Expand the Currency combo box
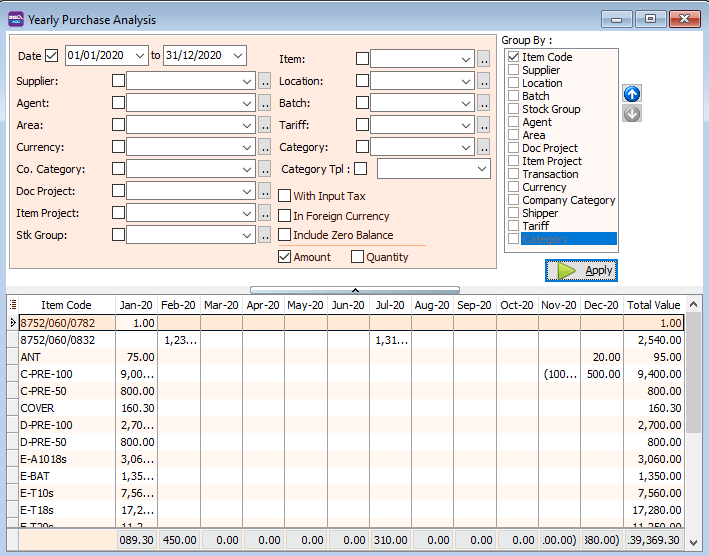This screenshot has height=556, width=709. 247,147
